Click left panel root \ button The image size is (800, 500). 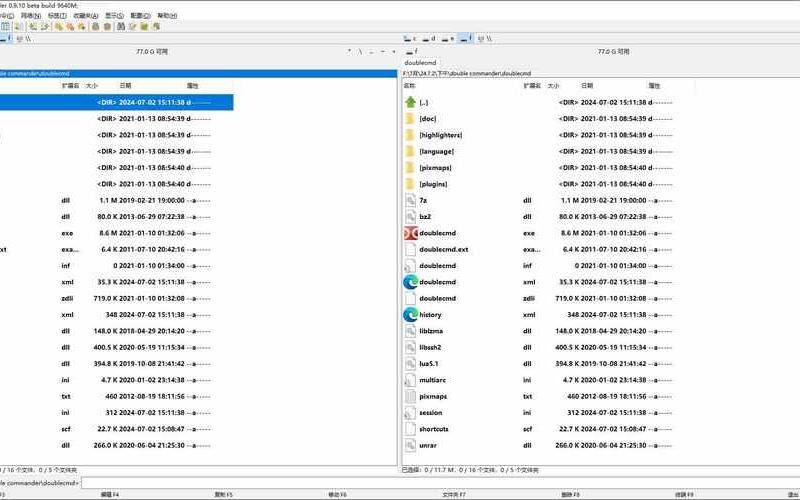pyautogui.click(x=360, y=52)
